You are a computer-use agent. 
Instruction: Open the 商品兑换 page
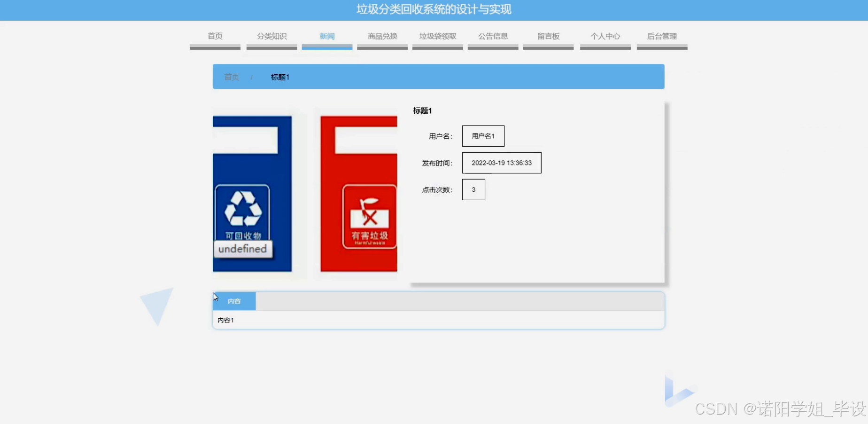382,36
